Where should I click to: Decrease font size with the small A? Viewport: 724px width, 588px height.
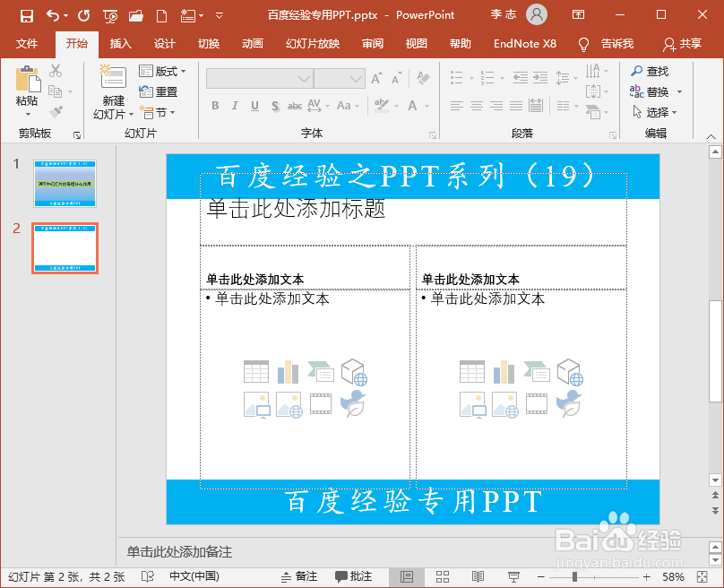(397, 78)
